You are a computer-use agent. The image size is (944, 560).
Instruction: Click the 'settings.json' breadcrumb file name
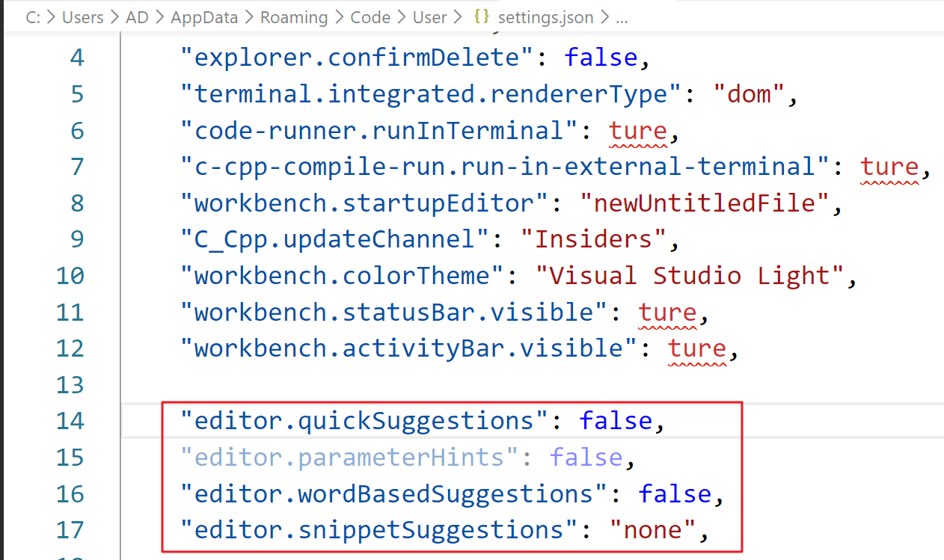pyautogui.click(x=546, y=17)
